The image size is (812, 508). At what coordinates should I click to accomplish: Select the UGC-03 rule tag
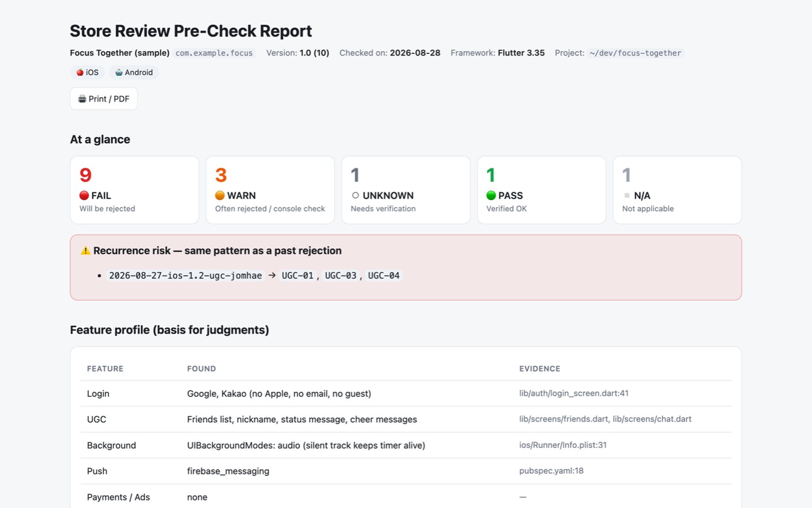tap(341, 275)
